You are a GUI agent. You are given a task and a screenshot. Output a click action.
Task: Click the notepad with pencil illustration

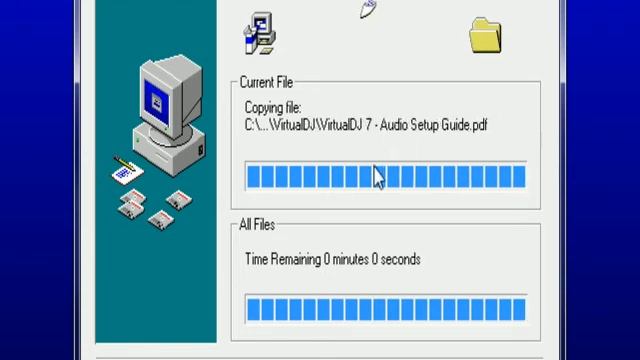[127, 170]
